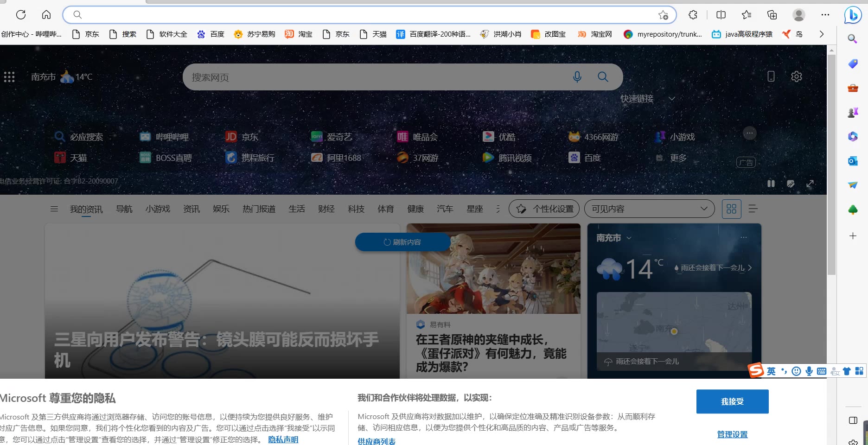Click the blue search magnifier in page search box
This screenshot has height=445, width=868.
tap(603, 77)
